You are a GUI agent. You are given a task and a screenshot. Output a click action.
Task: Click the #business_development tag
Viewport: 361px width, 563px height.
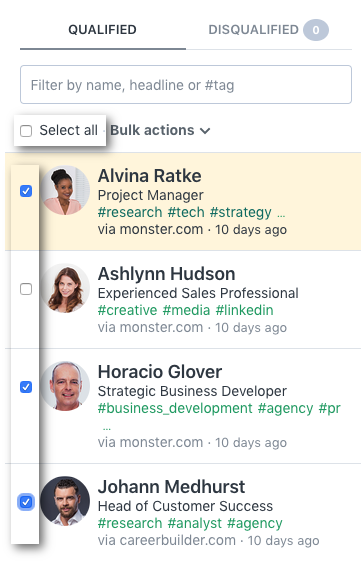coord(175,409)
